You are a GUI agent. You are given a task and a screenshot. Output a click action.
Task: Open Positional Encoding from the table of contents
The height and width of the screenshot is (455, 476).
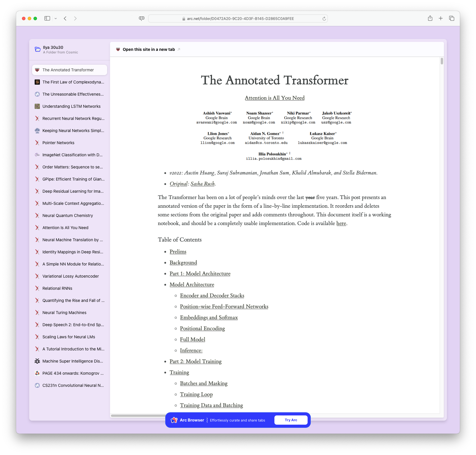[x=202, y=328]
